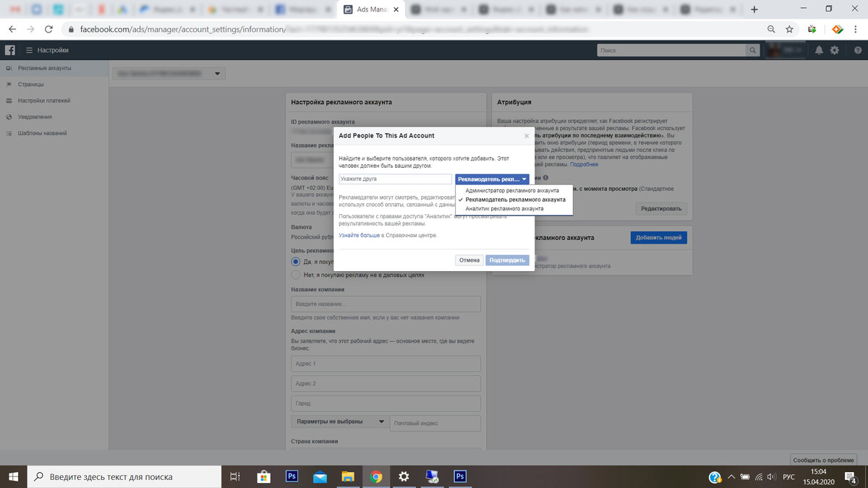Screen dimensions: 868x488
Task: Choose Аналитик рекламного аккаунта option
Action: click(x=504, y=208)
